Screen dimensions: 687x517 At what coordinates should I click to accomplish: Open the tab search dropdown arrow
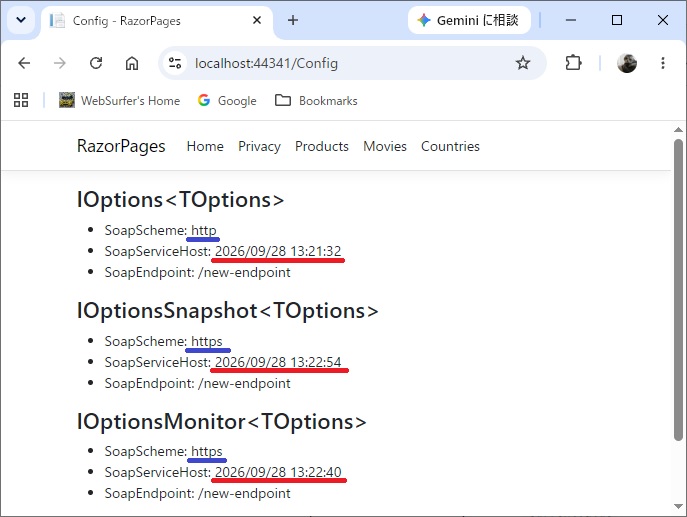(x=21, y=20)
